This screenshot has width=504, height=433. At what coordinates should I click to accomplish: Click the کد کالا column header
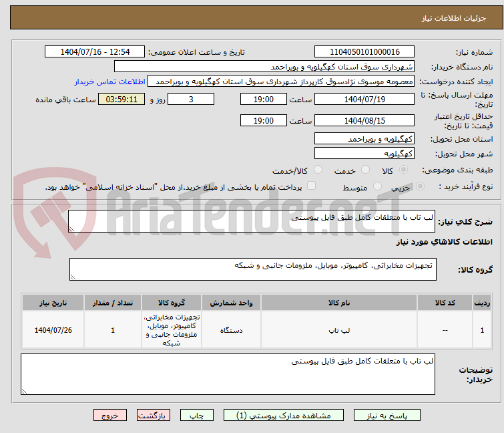(445, 303)
